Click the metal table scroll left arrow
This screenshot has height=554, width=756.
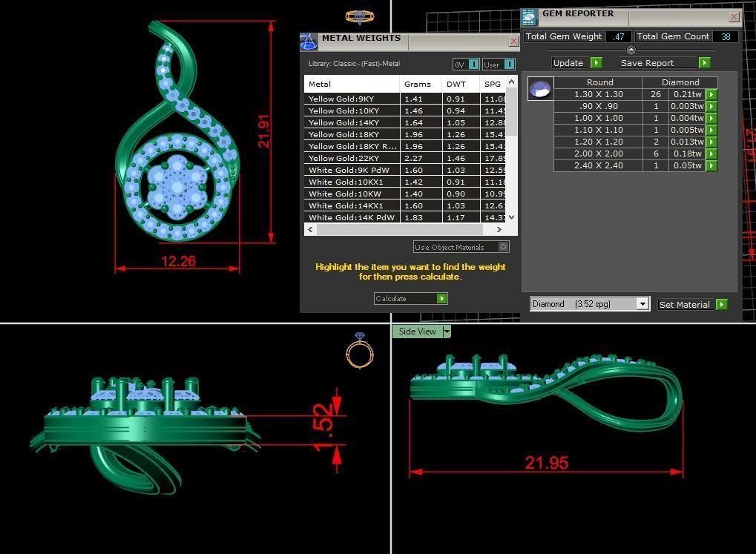pos(311,229)
